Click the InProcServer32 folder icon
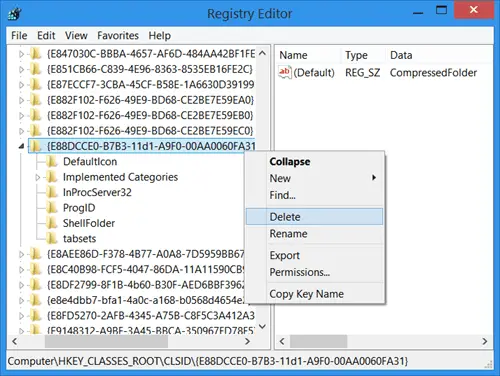500x376 pixels. point(52,192)
